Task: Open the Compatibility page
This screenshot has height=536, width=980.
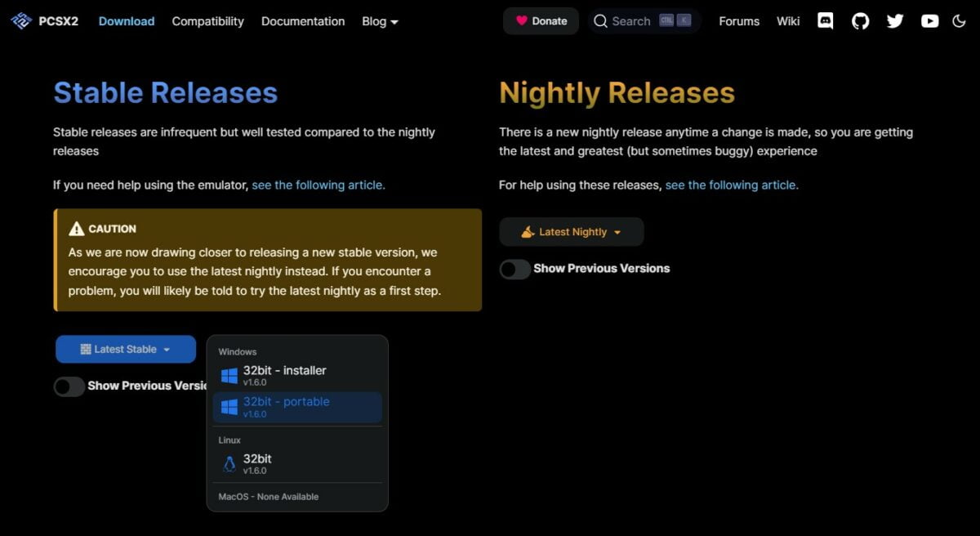Action: pyautogui.click(x=207, y=21)
